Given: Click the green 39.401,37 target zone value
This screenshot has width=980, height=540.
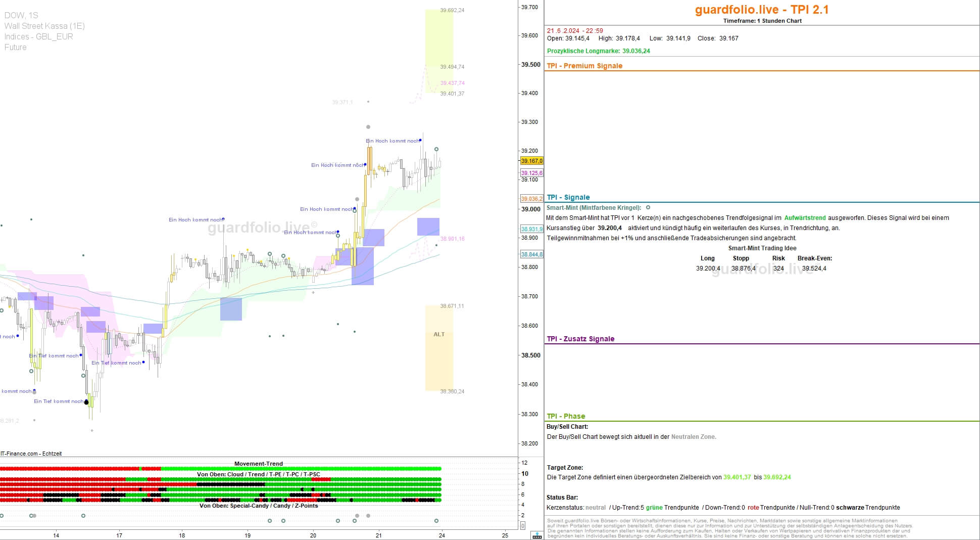Looking at the screenshot, I should pyautogui.click(x=737, y=477).
